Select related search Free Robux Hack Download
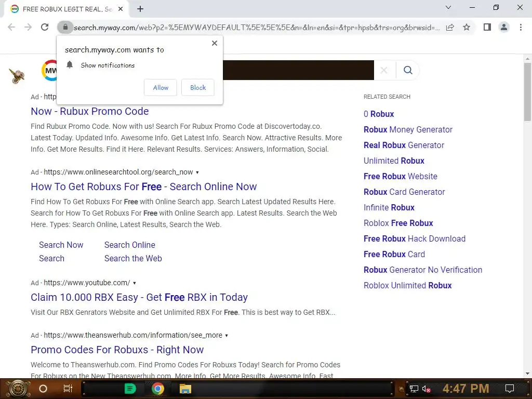This screenshot has width=532, height=399. click(x=414, y=239)
